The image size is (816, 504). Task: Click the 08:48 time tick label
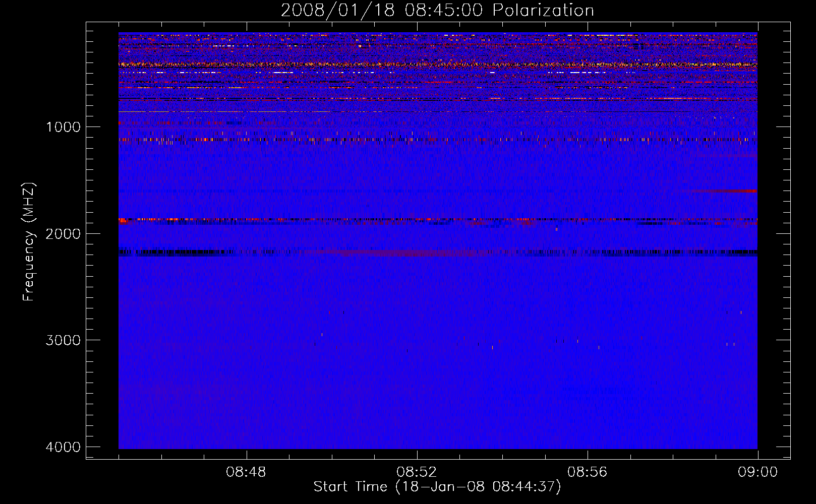tap(246, 472)
